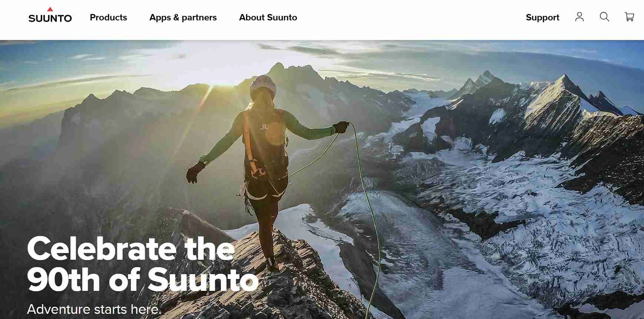This screenshot has height=319, width=644.
Task: Open the user account icon
Action: [x=580, y=17]
